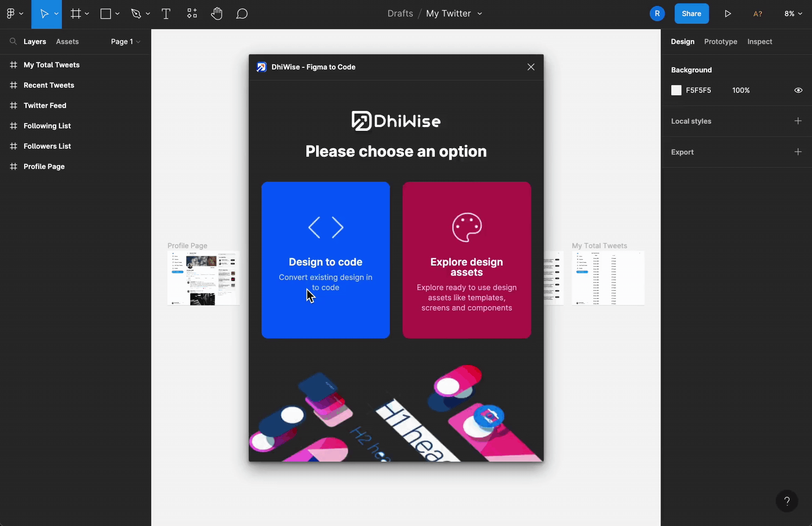Click the Local styles heading

click(691, 121)
